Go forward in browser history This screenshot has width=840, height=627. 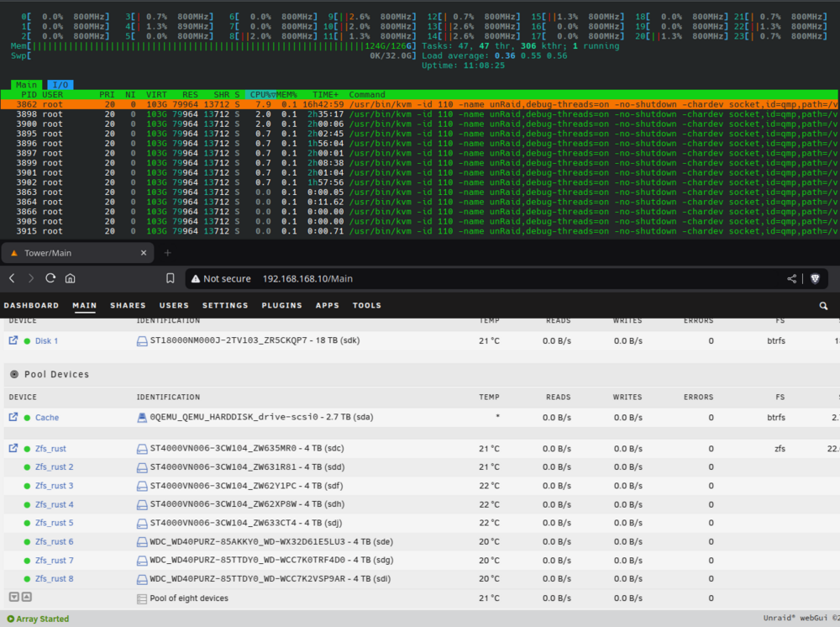tap(30, 278)
